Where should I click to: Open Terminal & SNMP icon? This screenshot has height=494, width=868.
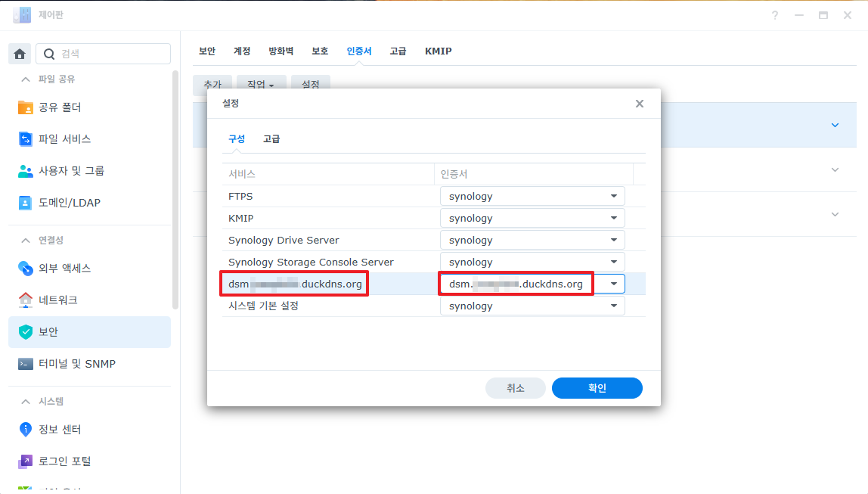pyautogui.click(x=26, y=364)
